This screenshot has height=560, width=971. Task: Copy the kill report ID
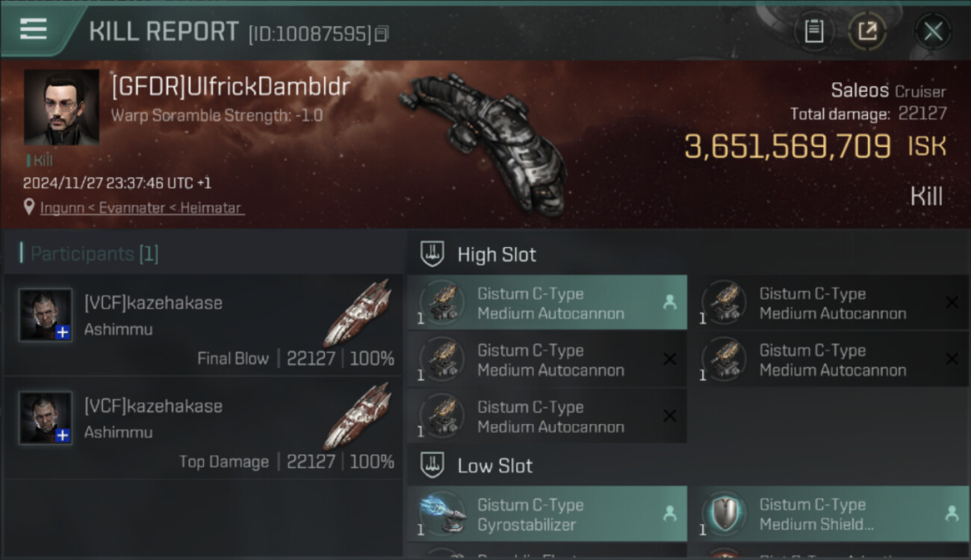[x=382, y=34]
